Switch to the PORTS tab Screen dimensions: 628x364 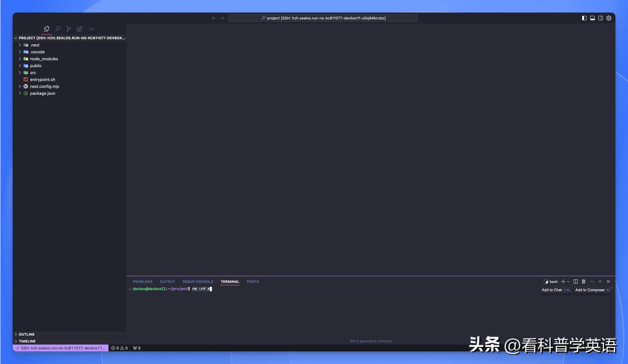[253, 282]
